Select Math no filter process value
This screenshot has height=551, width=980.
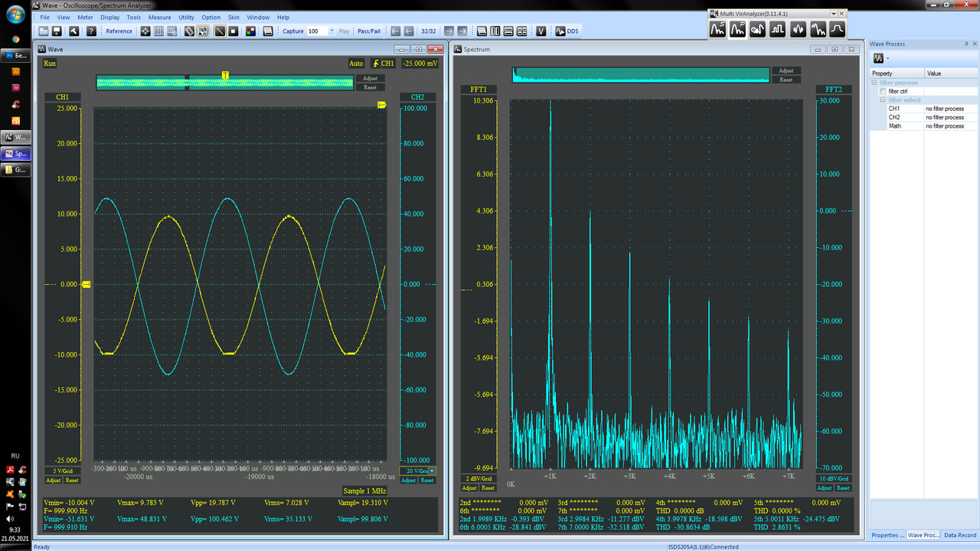(x=951, y=126)
